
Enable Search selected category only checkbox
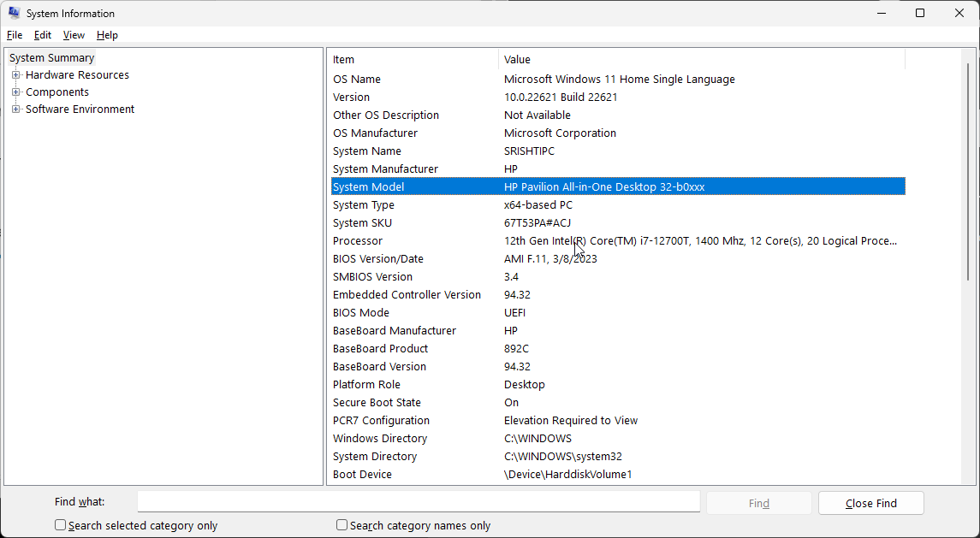click(60, 525)
